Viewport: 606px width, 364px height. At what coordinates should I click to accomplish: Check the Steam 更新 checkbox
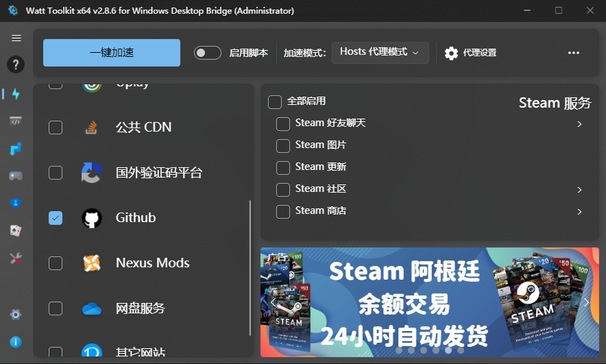point(283,168)
